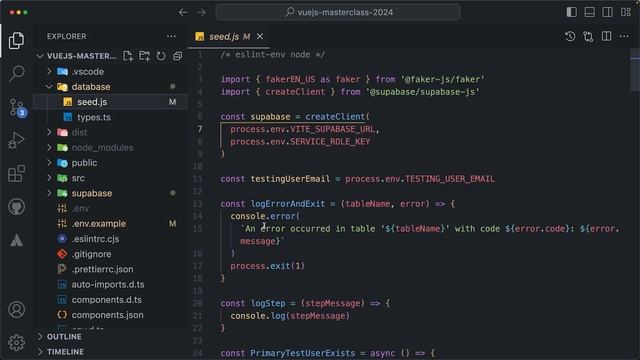Click 'process.exit(1)' on line 17
Image resolution: width=640 pixels, height=360 pixels.
[267, 266]
